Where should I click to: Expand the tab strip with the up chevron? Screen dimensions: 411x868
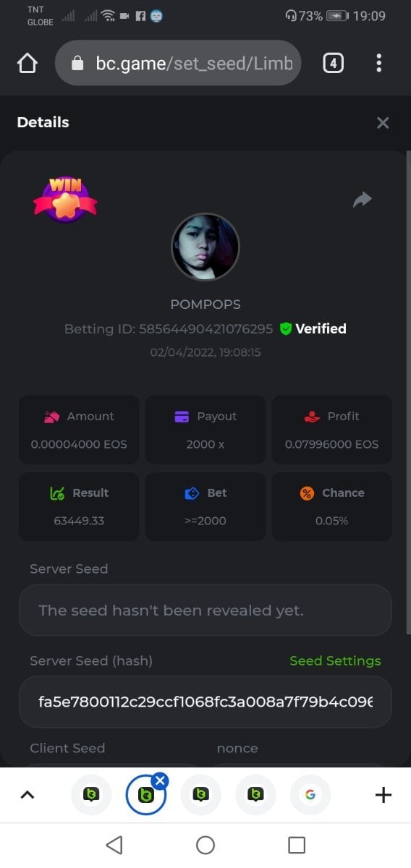coord(27,795)
